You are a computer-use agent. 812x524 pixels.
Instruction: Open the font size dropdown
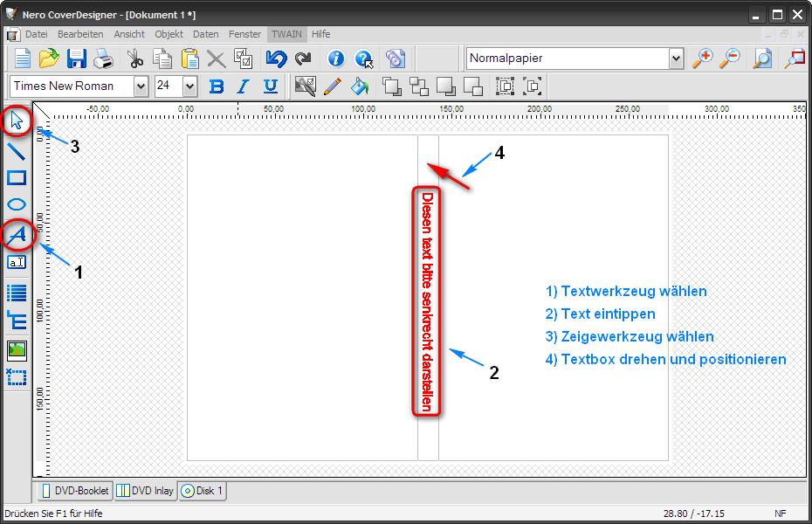(190, 86)
